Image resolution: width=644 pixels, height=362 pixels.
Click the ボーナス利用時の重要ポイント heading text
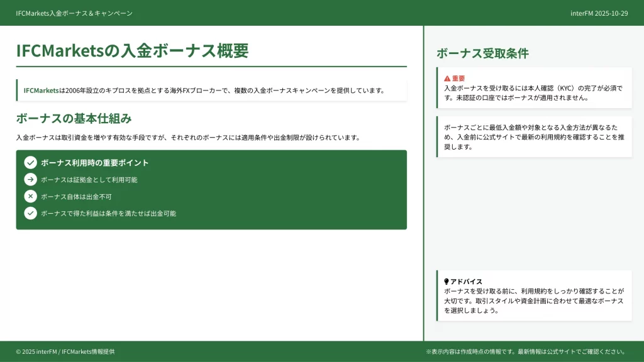point(95,163)
